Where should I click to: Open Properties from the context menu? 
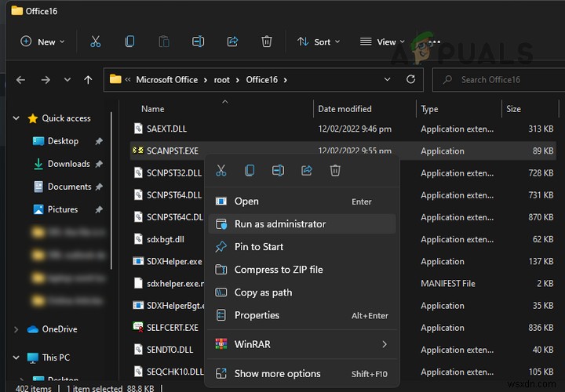tap(302, 315)
